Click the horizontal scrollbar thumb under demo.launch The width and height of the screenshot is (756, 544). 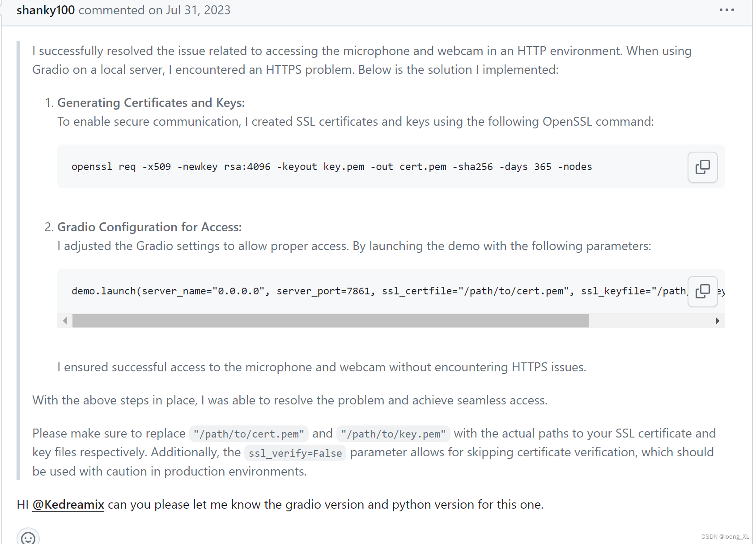point(331,321)
